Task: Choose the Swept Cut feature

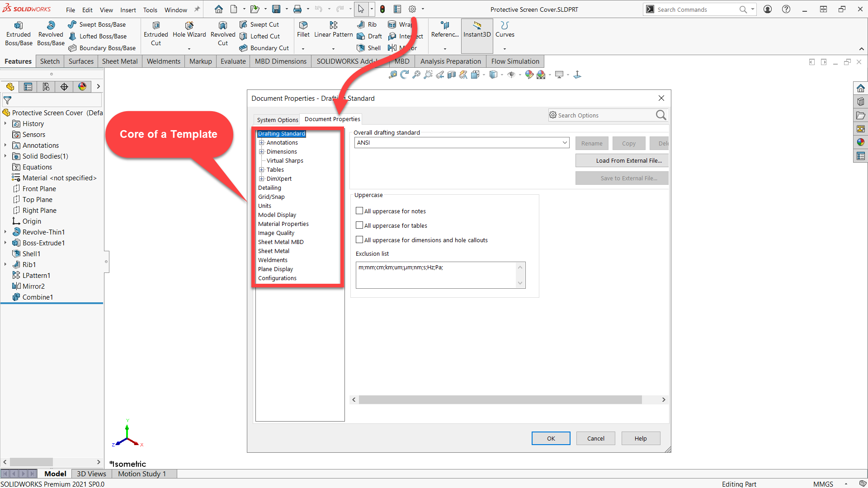Action: 259,24
